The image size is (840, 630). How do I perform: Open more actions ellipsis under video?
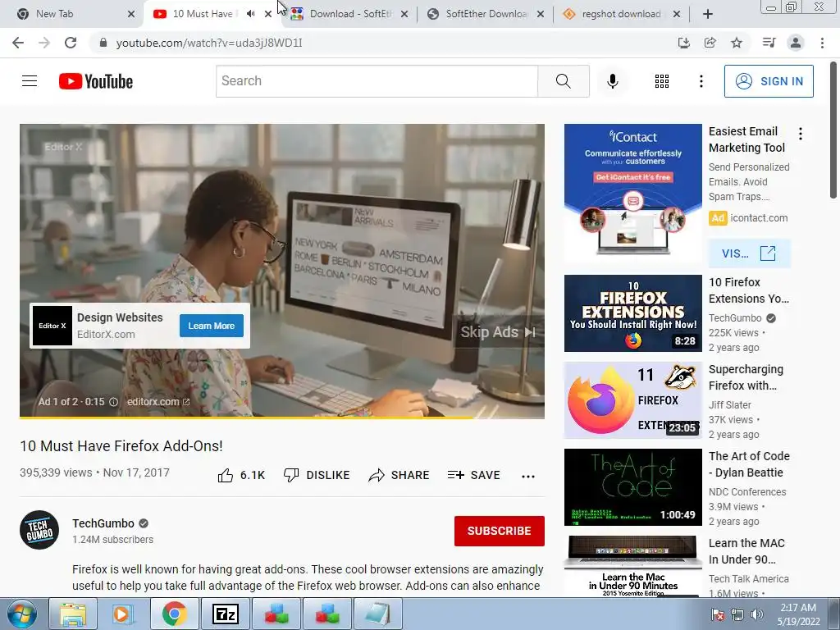coord(528,476)
